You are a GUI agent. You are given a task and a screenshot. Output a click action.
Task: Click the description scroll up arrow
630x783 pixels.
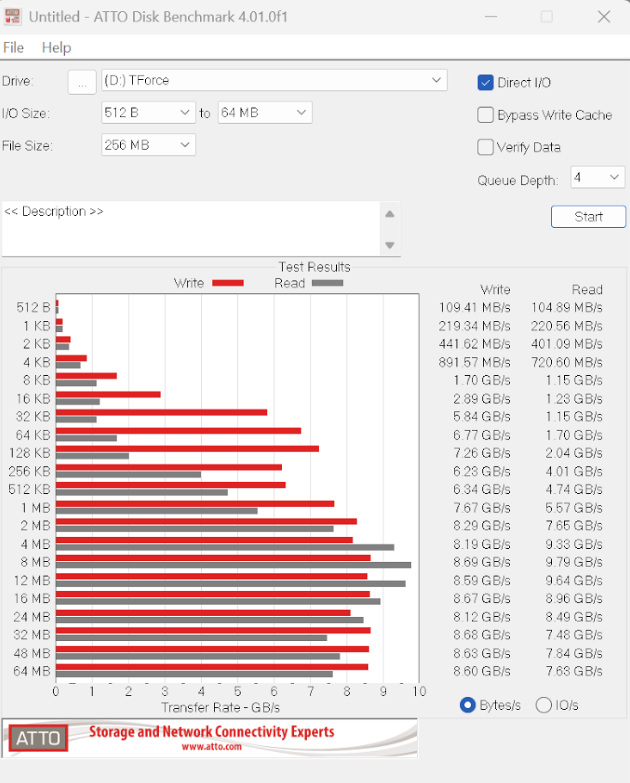(x=390, y=214)
